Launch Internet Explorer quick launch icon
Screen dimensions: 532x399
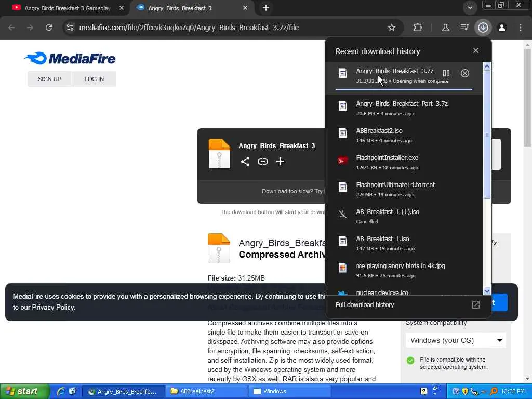pos(61,391)
